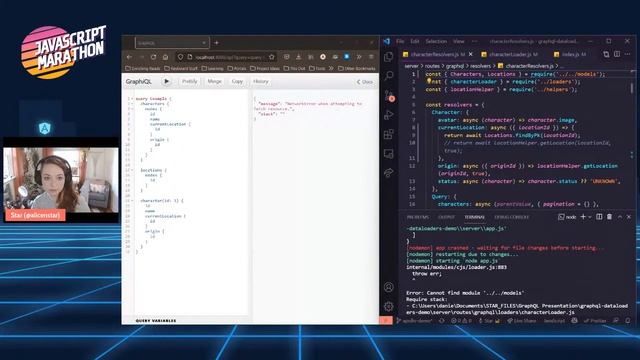Open changes compare icon in editor

click(x=606, y=54)
